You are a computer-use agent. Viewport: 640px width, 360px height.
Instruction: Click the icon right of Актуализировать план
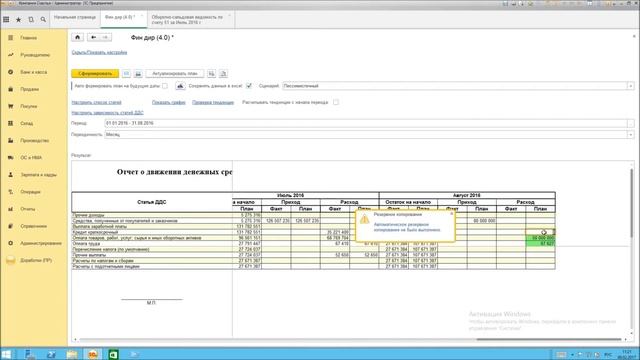point(211,73)
